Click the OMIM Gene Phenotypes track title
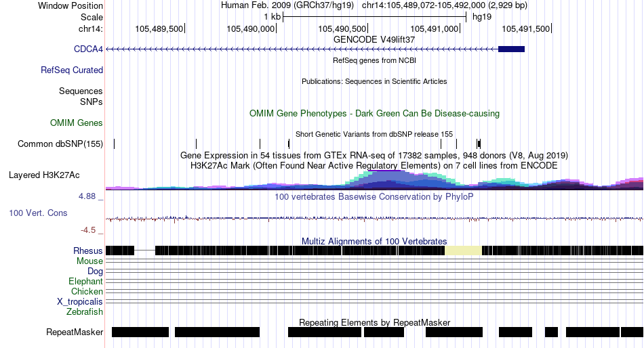 pyautogui.click(x=375, y=113)
